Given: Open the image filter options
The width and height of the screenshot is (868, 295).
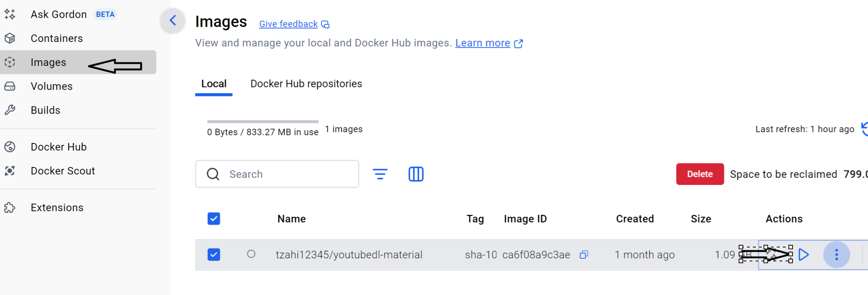Looking at the screenshot, I should (x=380, y=174).
